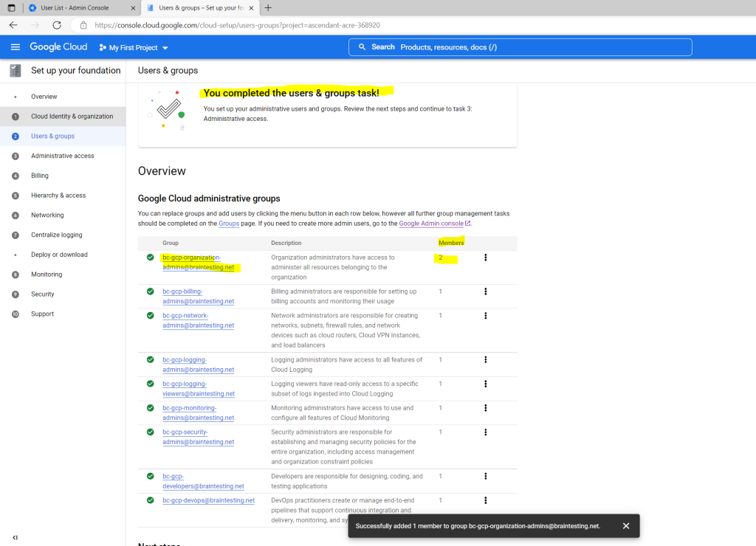Viewport: 756px width, 546px height.
Task: Click step 4 number badge in the sidebar
Action: 16,176
